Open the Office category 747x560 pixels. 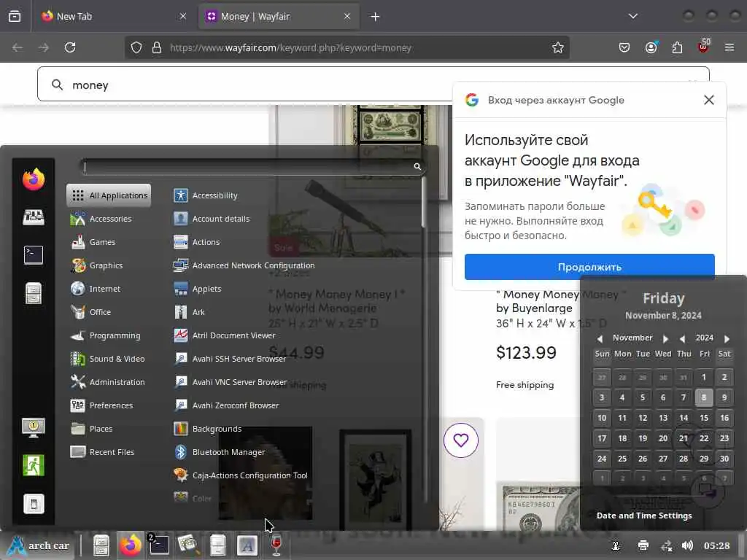[x=91, y=312]
